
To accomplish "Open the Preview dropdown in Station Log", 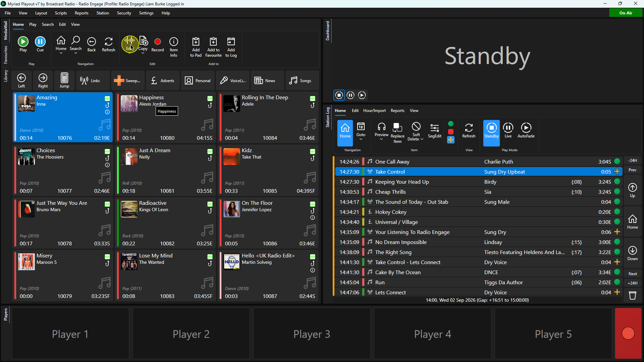I will point(381,139).
